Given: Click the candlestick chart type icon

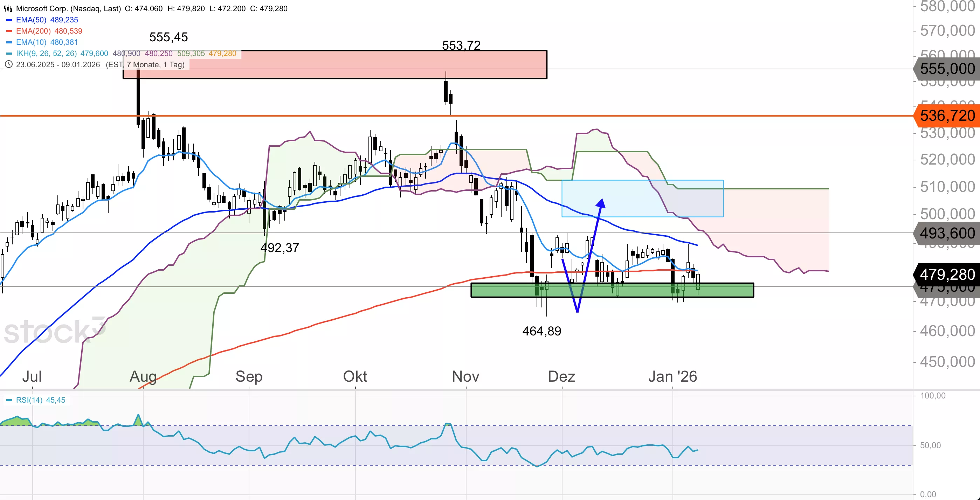Looking at the screenshot, I should [8, 8].
